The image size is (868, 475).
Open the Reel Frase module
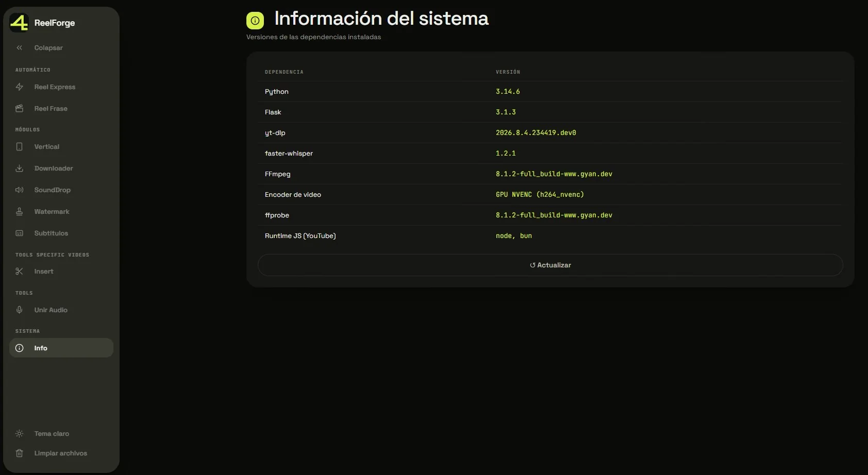(51, 109)
